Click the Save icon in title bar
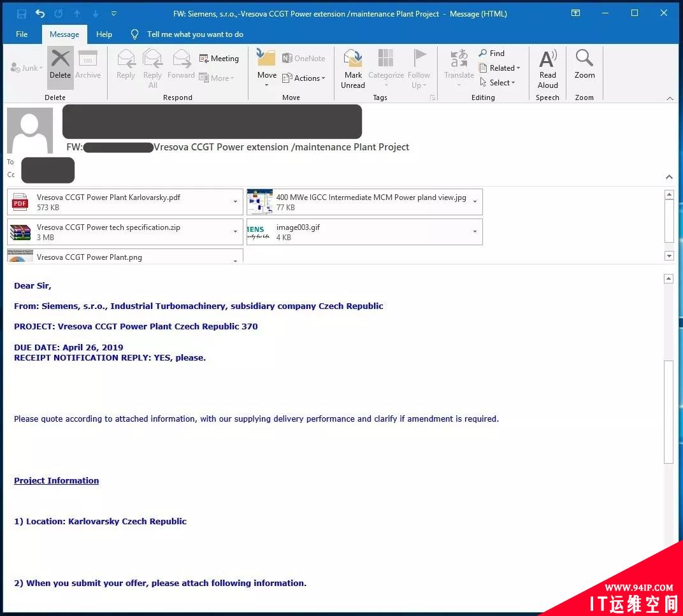 22,14
